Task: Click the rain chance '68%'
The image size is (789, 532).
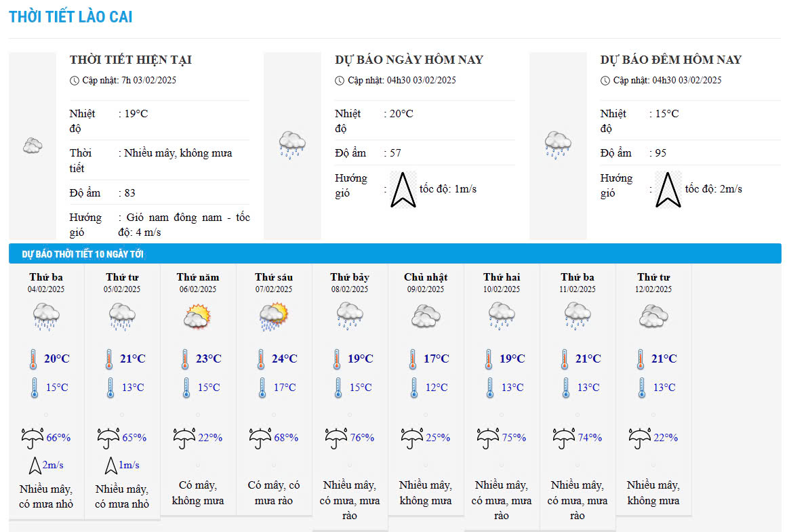Action: [286, 438]
